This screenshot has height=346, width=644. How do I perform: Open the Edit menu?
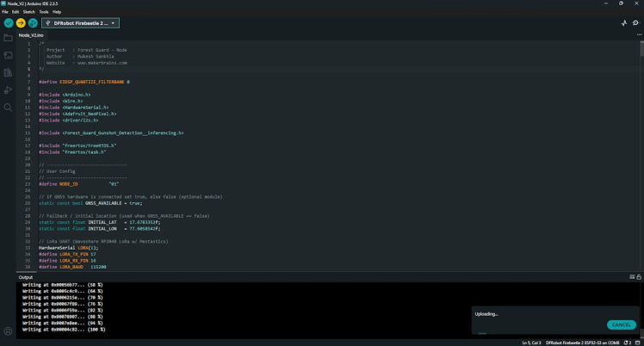[15, 12]
